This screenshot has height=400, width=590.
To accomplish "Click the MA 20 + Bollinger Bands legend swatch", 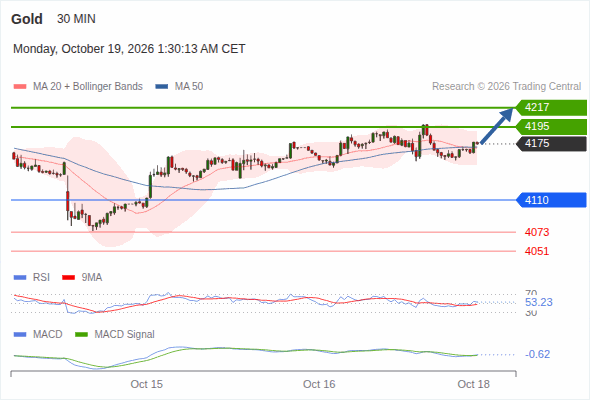I will pyautogui.click(x=20, y=87).
